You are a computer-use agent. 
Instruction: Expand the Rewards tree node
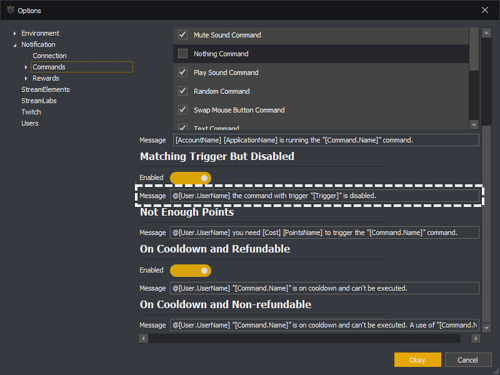[26, 78]
